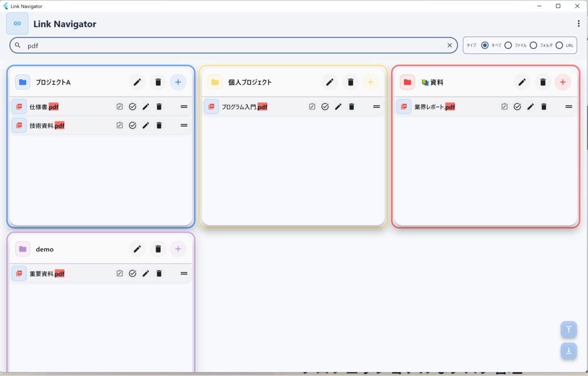Click inside the search input field
This screenshot has width=588, height=376.
(x=172, y=45)
